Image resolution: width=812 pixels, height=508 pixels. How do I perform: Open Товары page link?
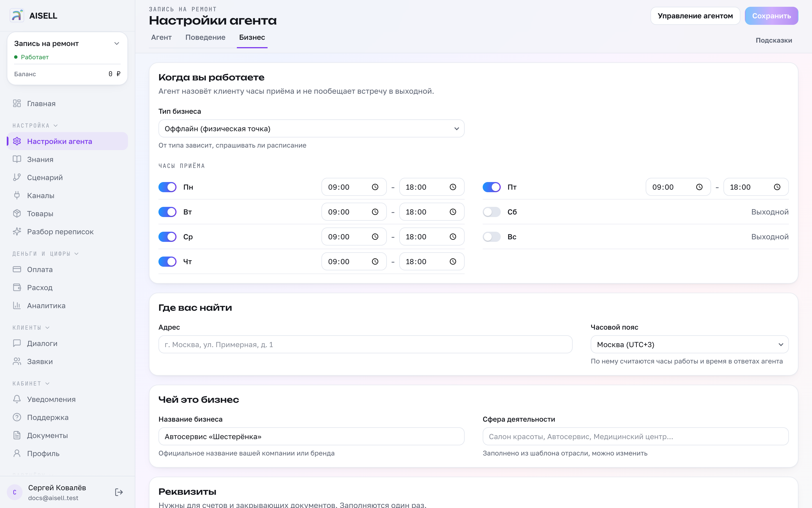tap(67, 214)
